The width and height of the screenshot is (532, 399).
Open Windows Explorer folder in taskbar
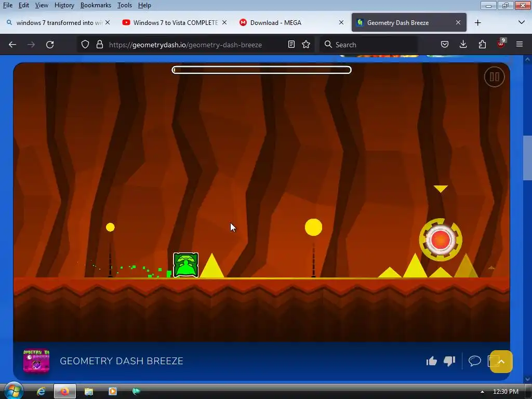88,392
